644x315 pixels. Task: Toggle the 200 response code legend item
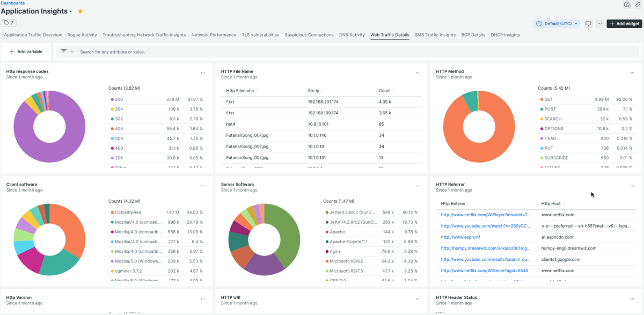point(119,99)
